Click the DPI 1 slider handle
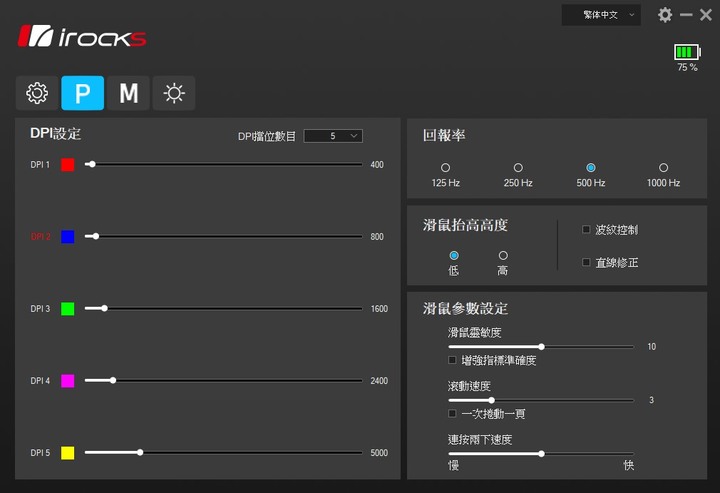 92,164
